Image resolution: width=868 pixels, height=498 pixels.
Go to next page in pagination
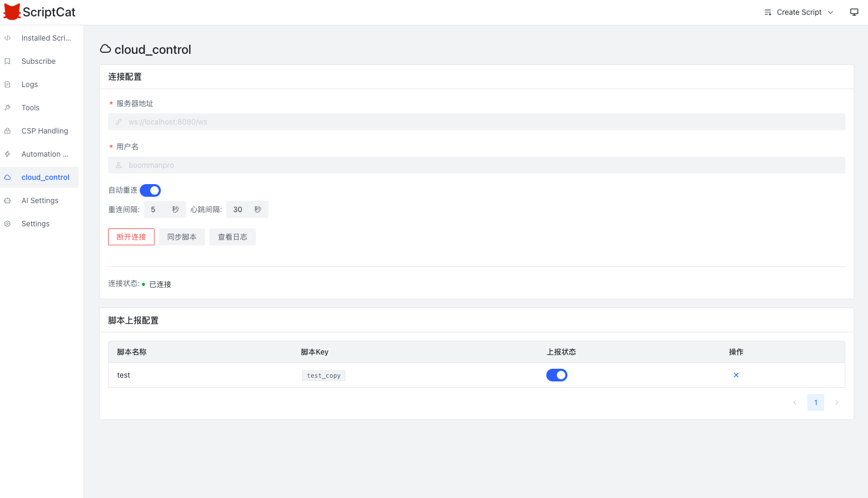(836, 403)
